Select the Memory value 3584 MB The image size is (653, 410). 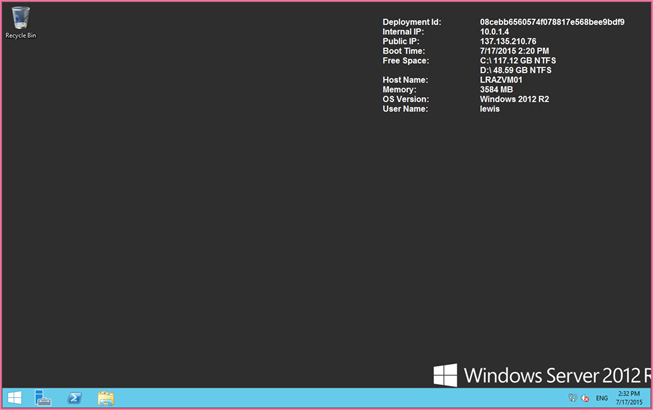click(x=496, y=89)
